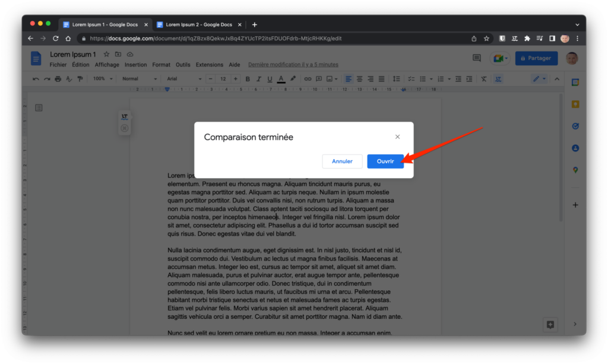Open the Insertion menu
The height and width of the screenshot is (364, 608).
click(x=136, y=65)
